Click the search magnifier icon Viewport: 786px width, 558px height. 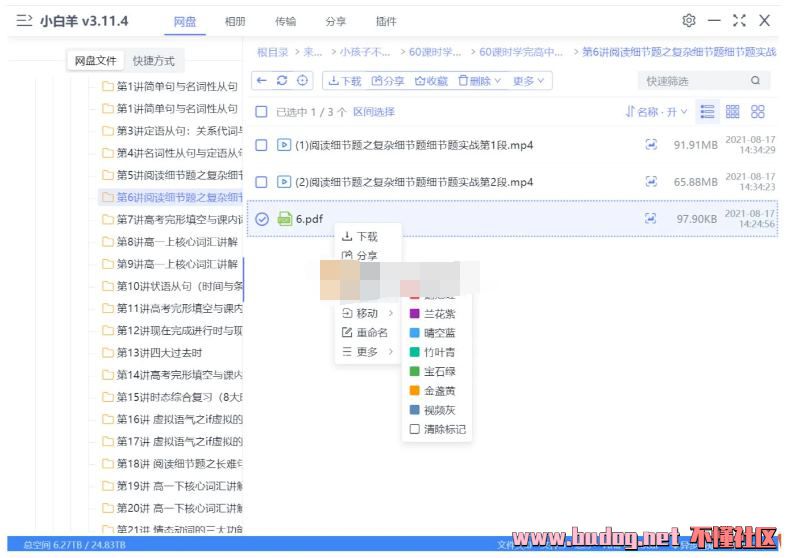point(755,81)
